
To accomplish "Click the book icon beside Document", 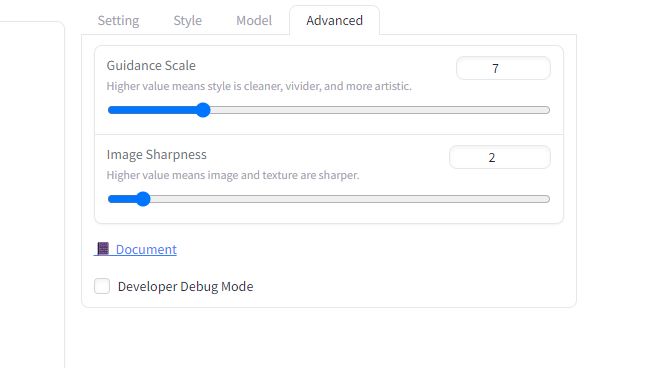I will [103, 249].
